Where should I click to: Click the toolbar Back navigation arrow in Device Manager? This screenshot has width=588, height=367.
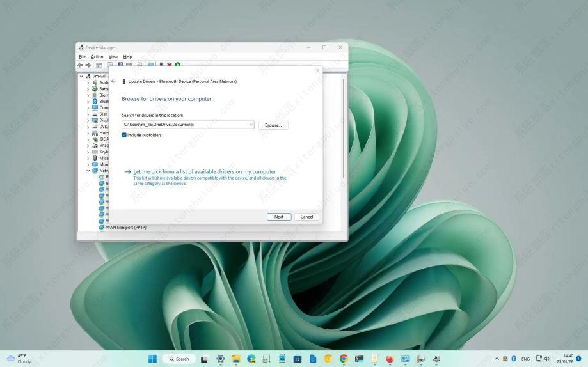coord(81,65)
